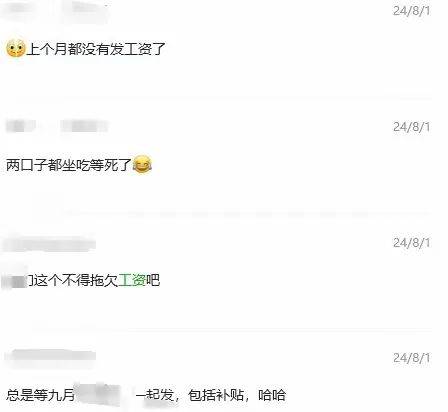This screenshot has width=448, height=412.
Task: Tap 哈哈 at end of last comment
Action: 272,395
